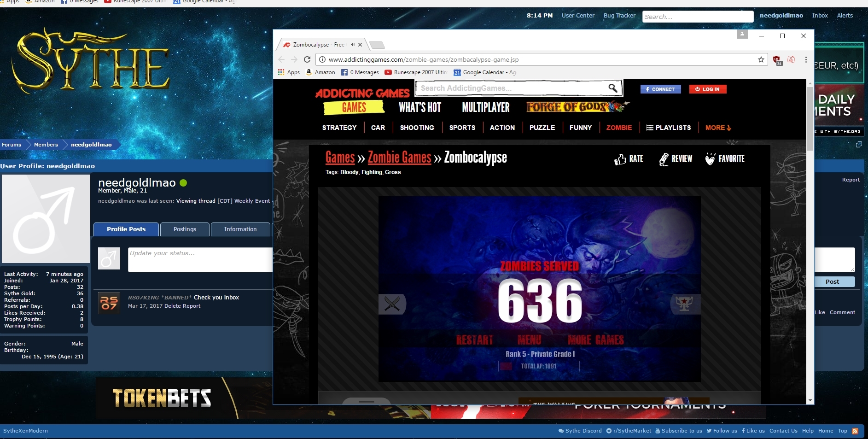Open the Action games category
The image size is (868, 439).
[x=502, y=128]
